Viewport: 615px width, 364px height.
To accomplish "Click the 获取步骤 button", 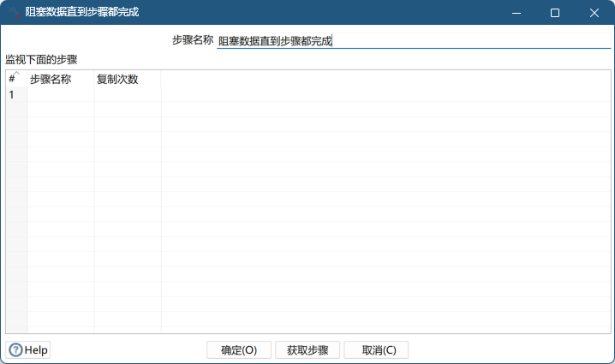I will click(307, 349).
